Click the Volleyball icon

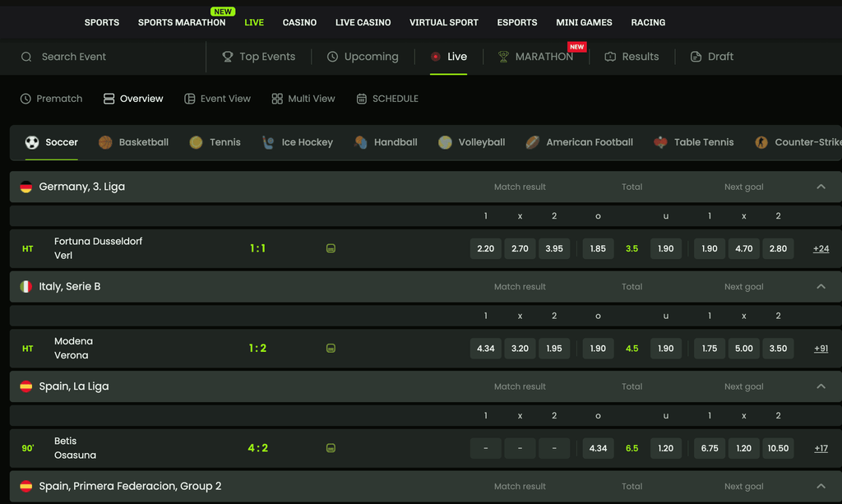coord(445,142)
